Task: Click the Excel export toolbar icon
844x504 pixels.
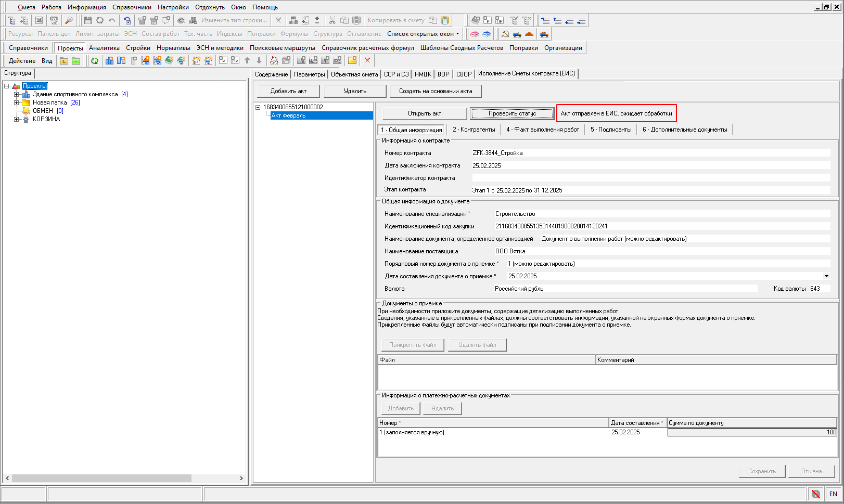Action: click(x=39, y=20)
